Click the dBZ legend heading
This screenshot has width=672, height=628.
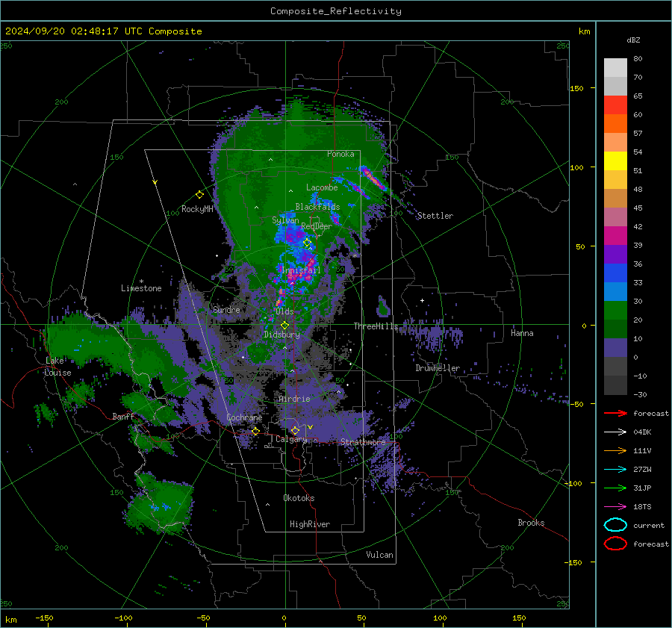pos(633,40)
